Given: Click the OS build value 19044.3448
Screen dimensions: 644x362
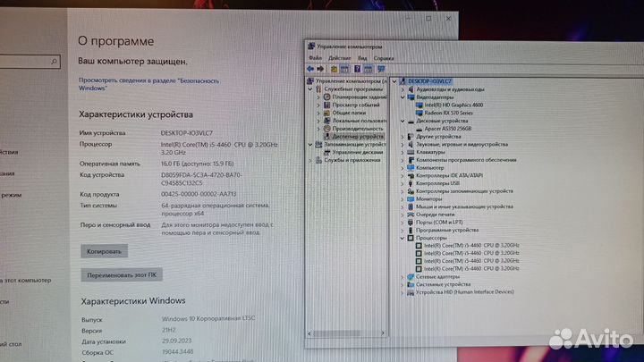Looking at the screenshot, I should tap(177, 352).
